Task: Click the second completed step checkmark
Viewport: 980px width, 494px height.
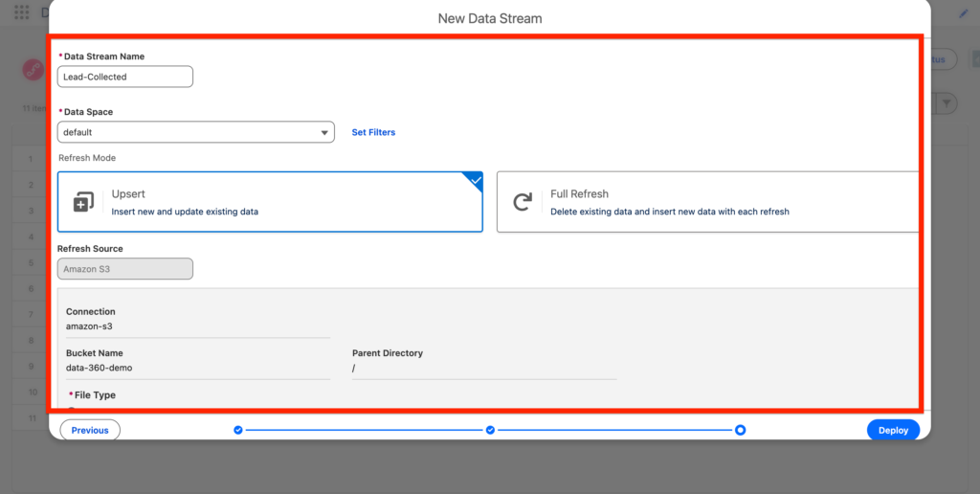Action: [x=490, y=431]
